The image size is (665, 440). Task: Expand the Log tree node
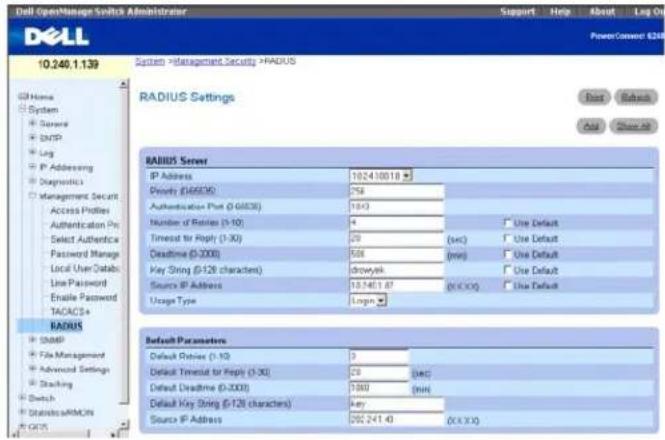pos(33,152)
